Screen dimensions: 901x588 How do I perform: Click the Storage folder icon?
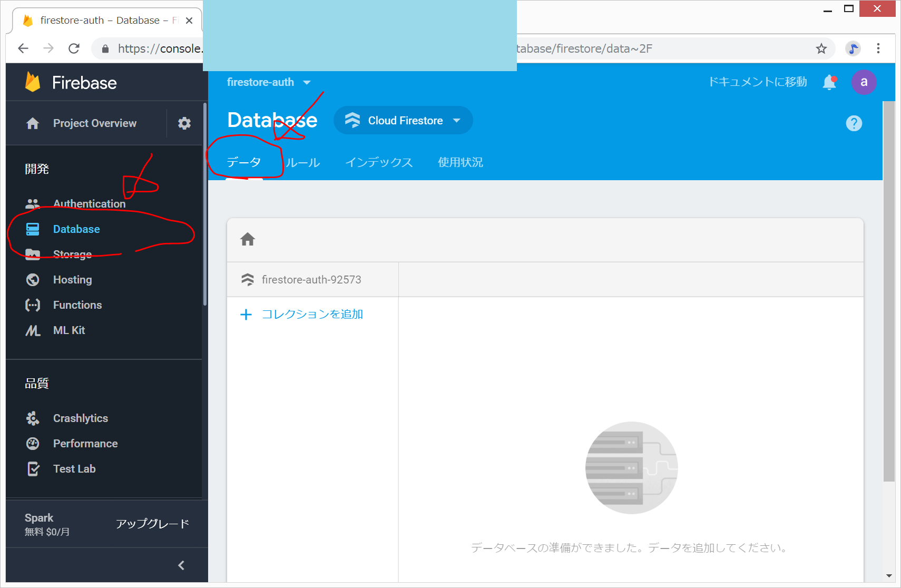click(x=33, y=254)
